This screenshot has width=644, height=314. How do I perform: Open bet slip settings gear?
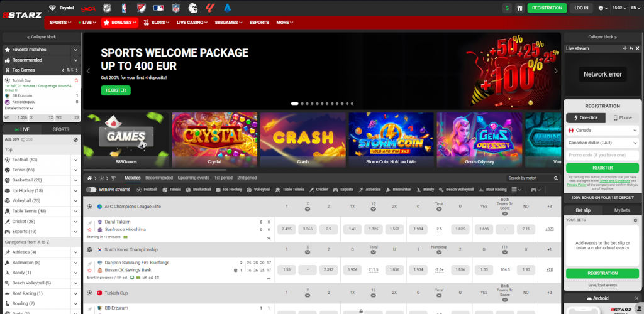click(635, 220)
